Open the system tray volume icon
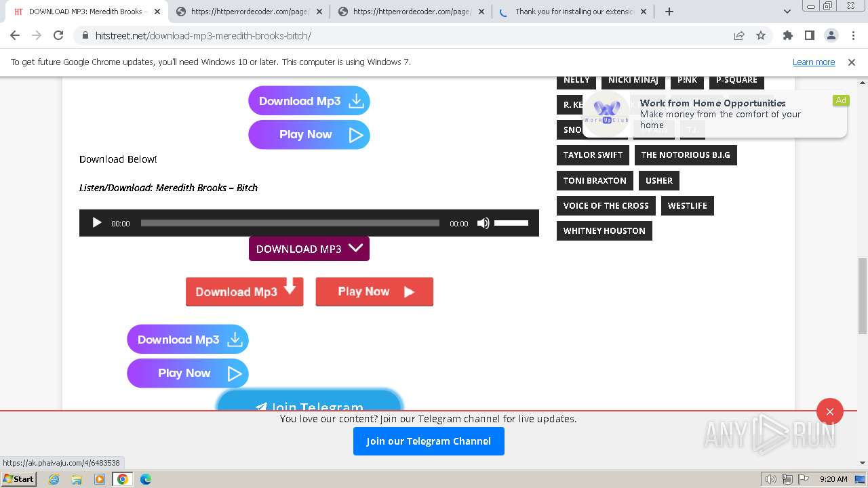The height and width of the screenshot is (488, 868). 771,479
